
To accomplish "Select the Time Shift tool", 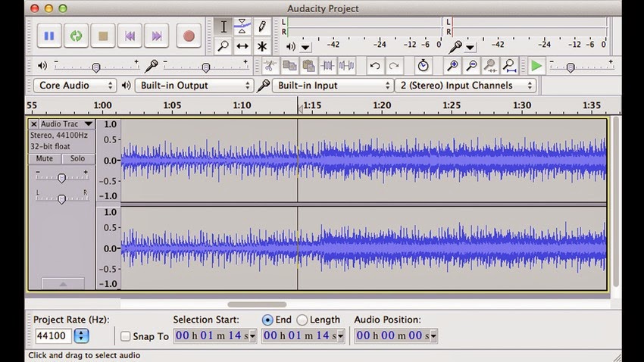I will (242, 46).
